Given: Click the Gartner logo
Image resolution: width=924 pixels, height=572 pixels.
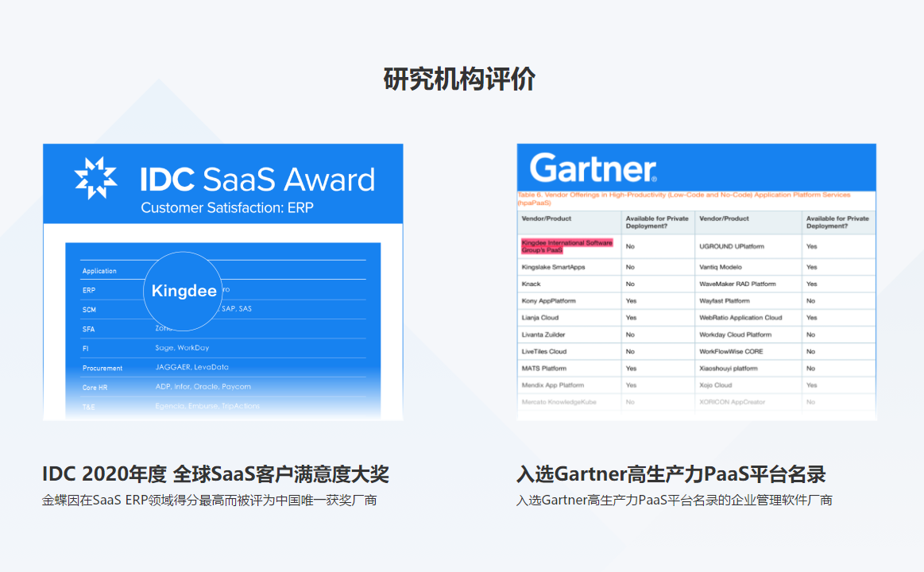Looking at the screenshot, I should (593, 168).
